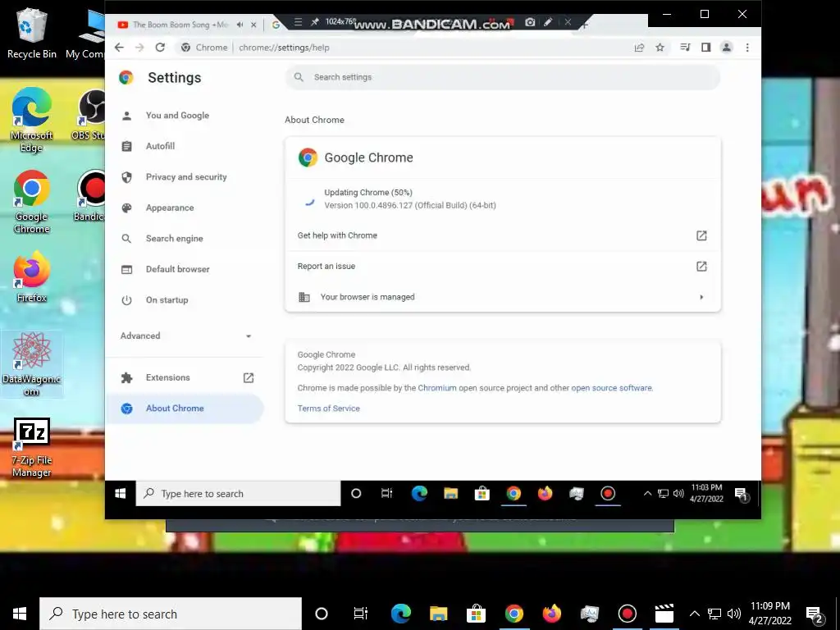This screenshot has width=840, height=630.
Task: Open Microsoft Store from outer taskbar
Action: 476,614
